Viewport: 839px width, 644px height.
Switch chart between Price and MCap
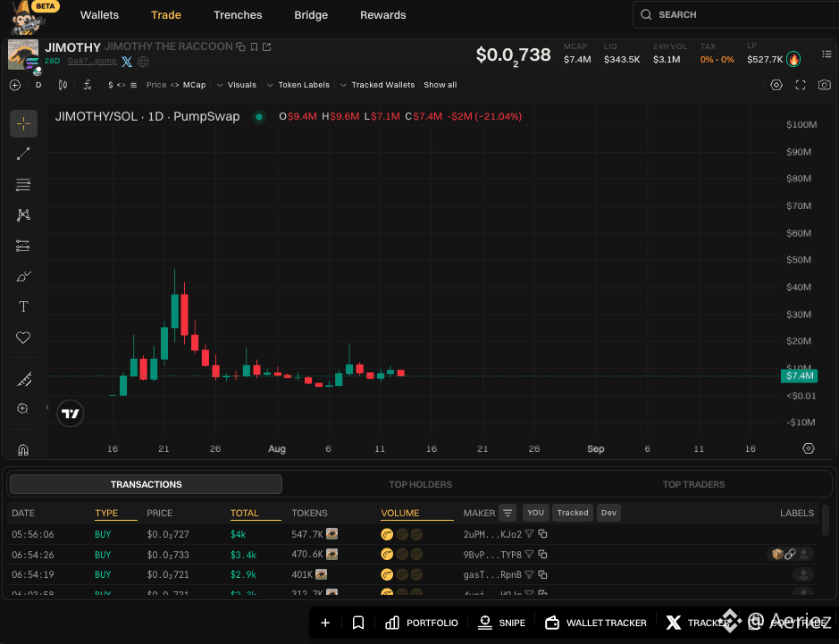pos(175,85)
